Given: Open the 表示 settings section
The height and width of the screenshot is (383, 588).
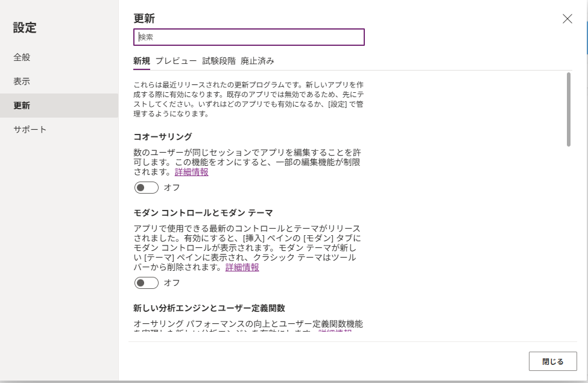Looking at the screenshot, I should click(59, 81).
